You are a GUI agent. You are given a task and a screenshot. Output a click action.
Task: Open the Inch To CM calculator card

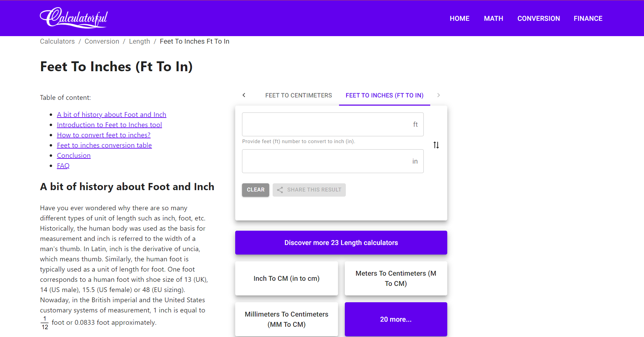(x=287, y=278)
